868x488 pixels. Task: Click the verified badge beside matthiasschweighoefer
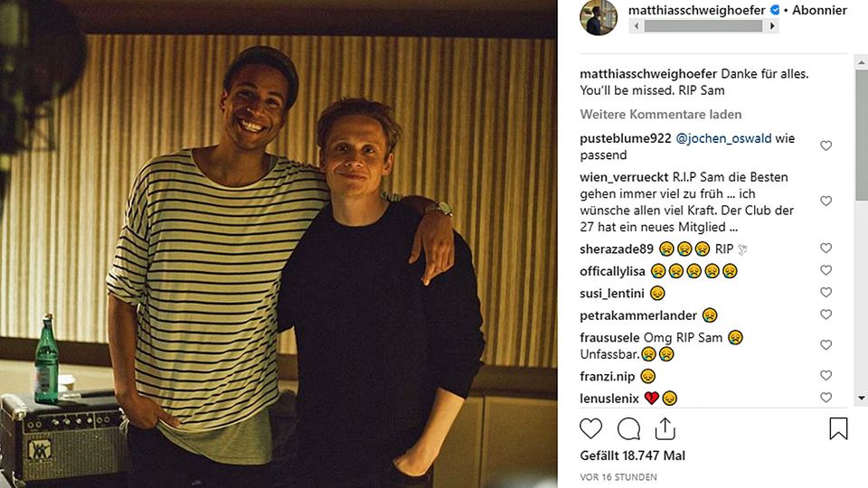pyautogui.click(x=775, y=11)
